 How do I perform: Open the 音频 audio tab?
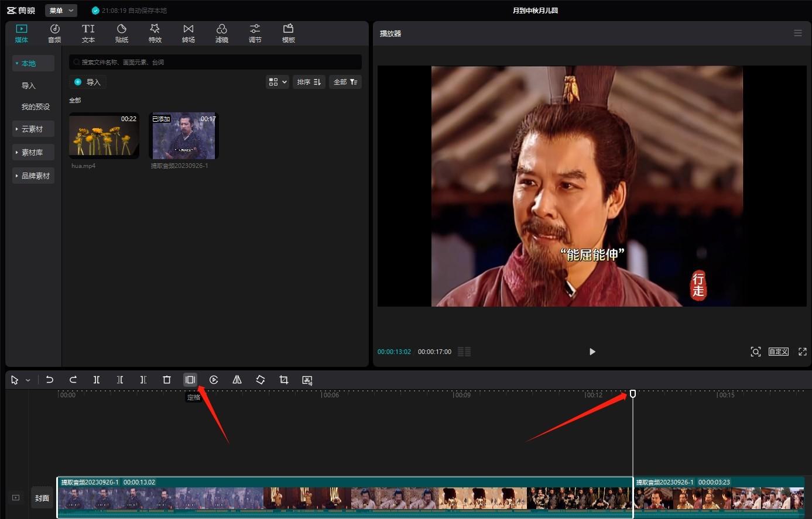(54, 33)
